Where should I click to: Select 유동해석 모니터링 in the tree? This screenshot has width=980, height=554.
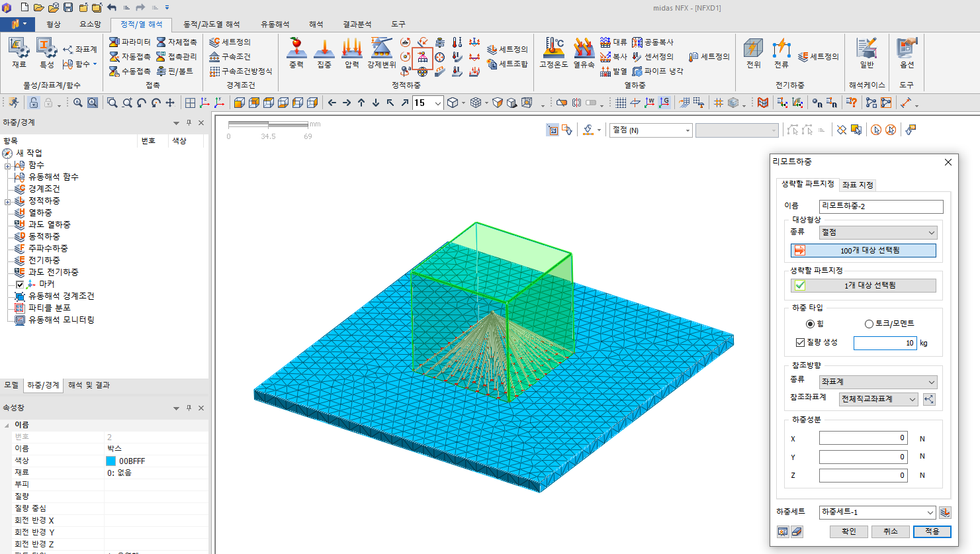(61, 320)
